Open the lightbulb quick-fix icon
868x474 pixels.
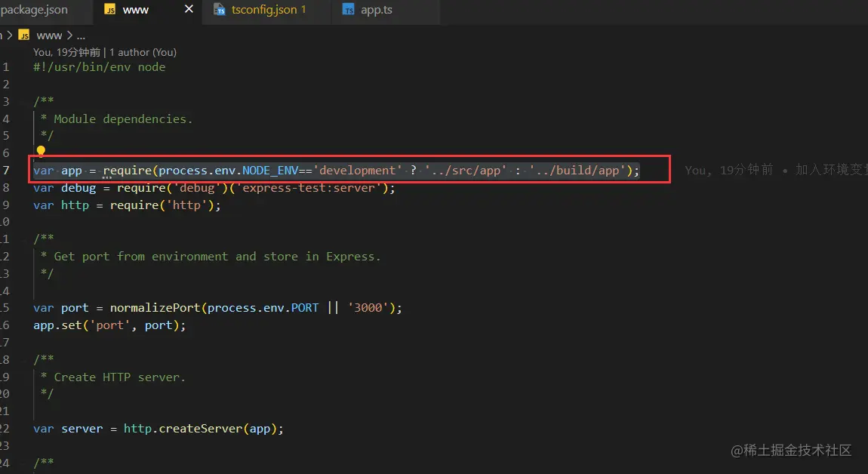(x=41, y=151)
